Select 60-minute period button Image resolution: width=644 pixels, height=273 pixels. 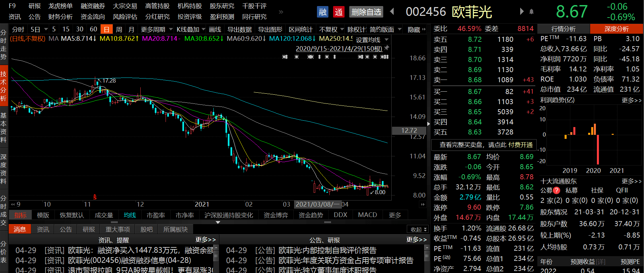click(94, 29)
